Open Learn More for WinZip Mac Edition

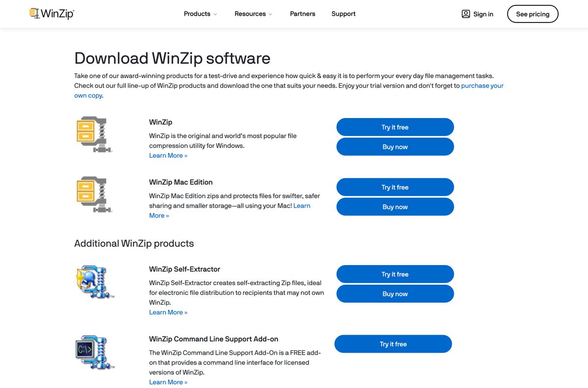[302, 206]
